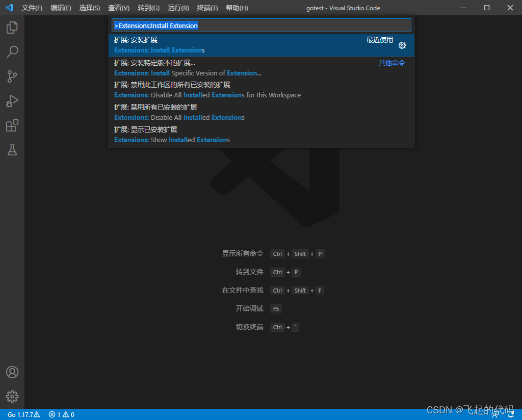Close the VS Code window
This screenshot has height=420, width=522.
coord(510,8)
